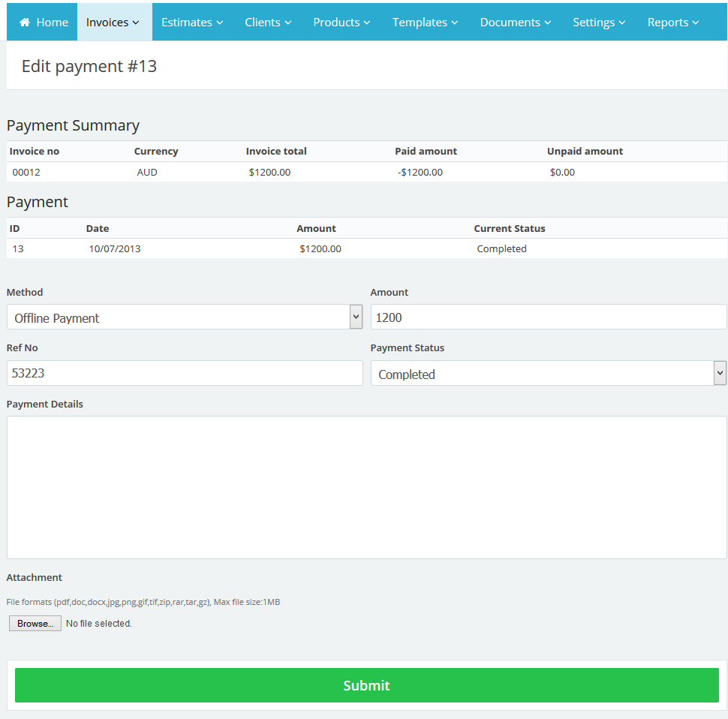Expand the Payment Status dropdown

(x=541, y=374)
